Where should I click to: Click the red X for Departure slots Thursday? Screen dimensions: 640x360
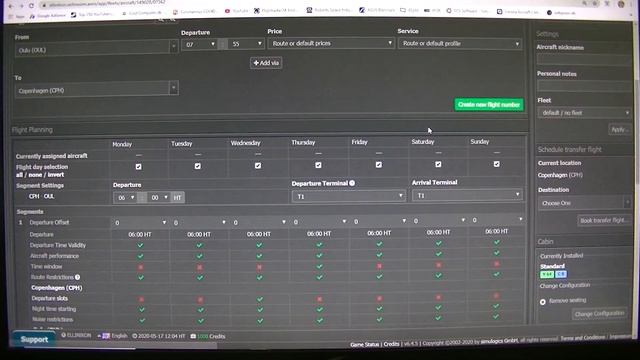click(320, 299)
